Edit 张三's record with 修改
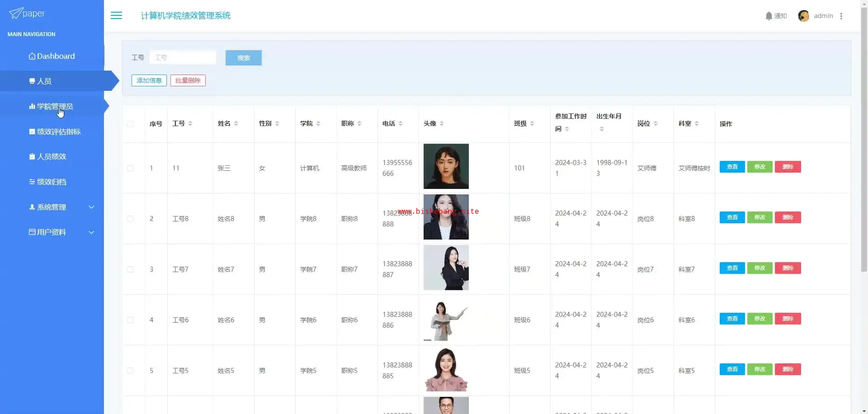Viewport: 868px width, 414px height. [x=760, y=167]
